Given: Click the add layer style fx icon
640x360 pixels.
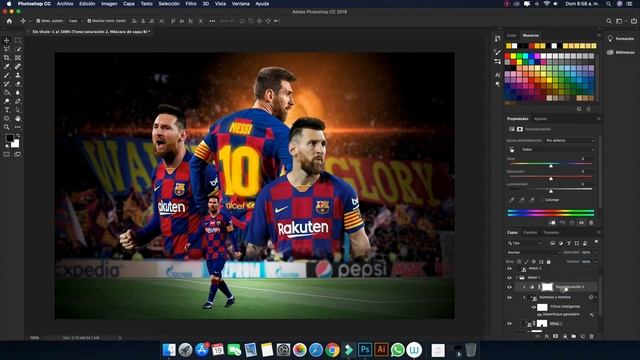Looking at the screenshot, I should click(547, 336).
